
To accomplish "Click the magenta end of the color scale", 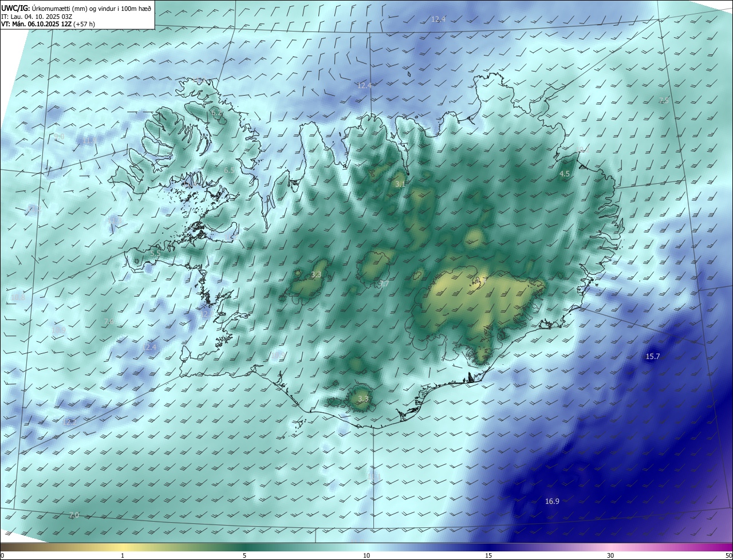I will [723, 547].
